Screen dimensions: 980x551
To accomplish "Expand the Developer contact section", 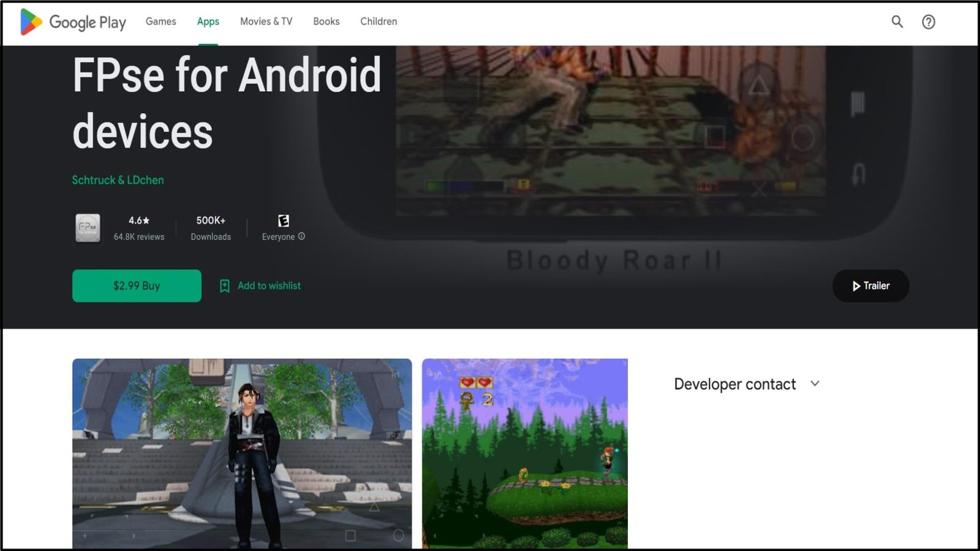I will (734, 384).
